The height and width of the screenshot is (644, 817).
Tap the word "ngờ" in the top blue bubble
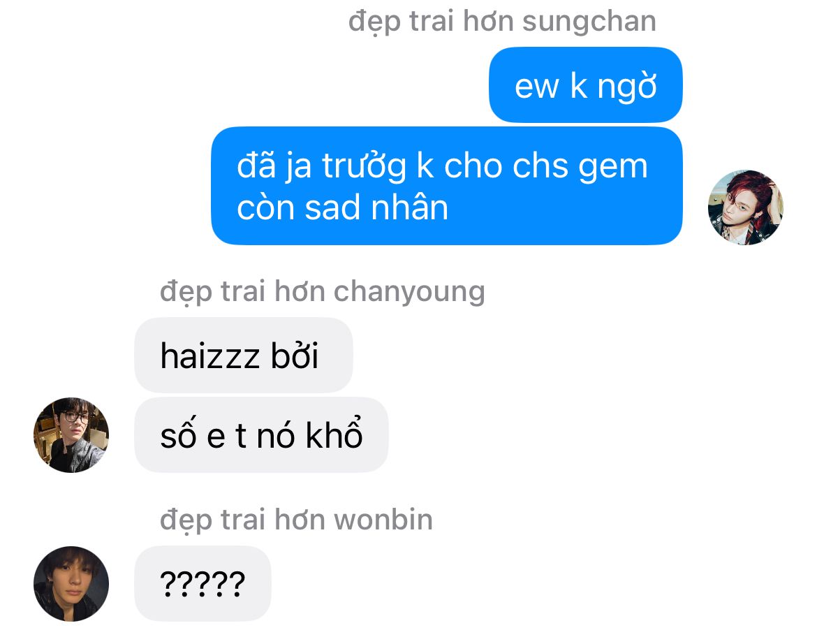(627, 87)
